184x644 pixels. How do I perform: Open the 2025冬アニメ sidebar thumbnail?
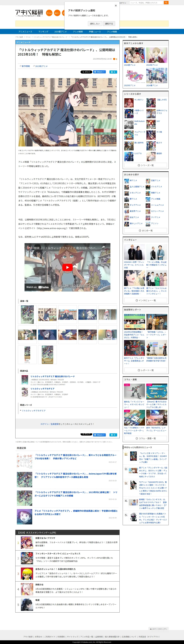click(x=134, y=76)
